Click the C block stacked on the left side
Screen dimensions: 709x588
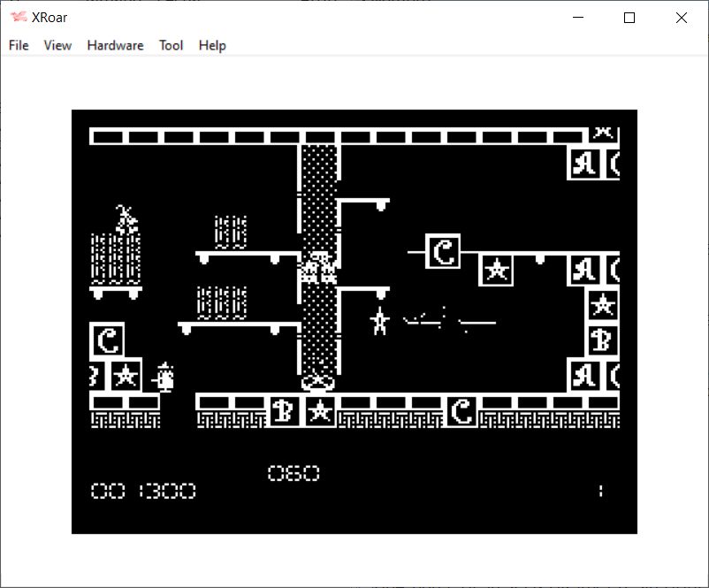point(107,340)
